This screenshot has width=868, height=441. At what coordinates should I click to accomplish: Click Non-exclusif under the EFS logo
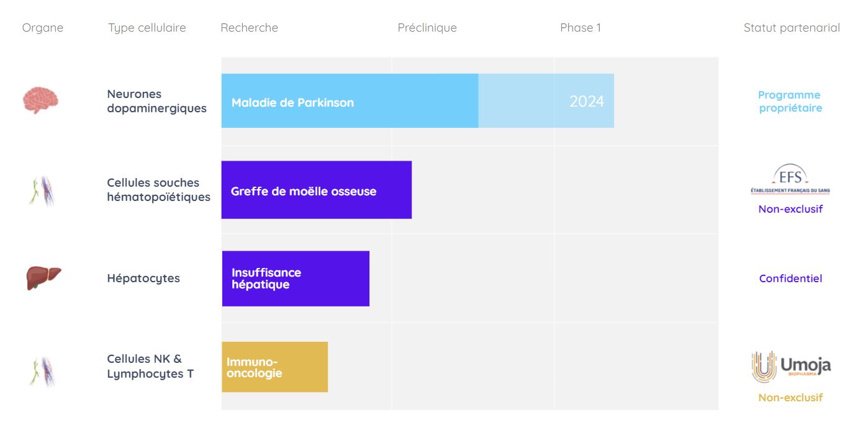coord(790,209)
